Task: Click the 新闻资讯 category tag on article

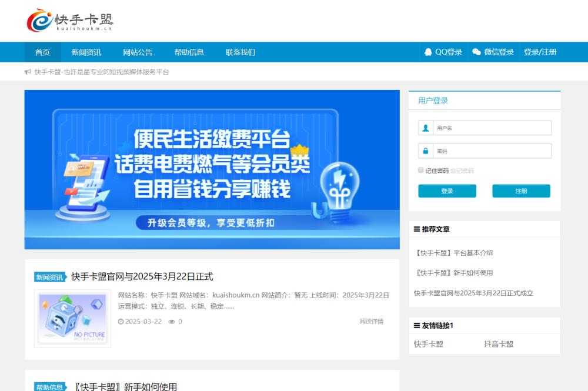Action: point(50,277)
